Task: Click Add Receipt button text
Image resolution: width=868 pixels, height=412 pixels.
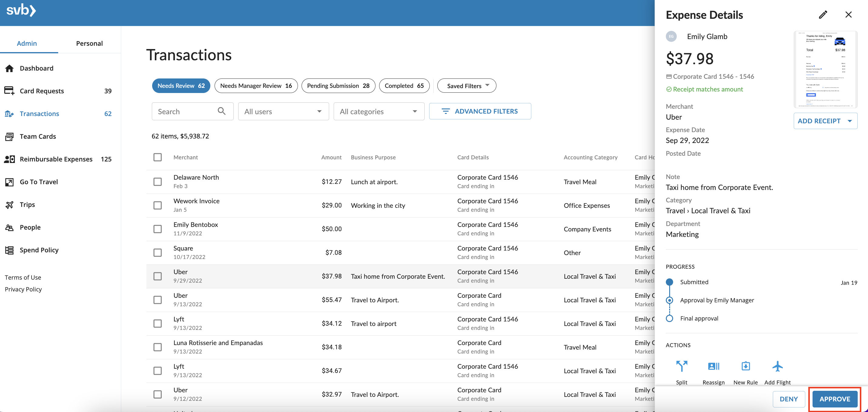Action: point(819,121)
